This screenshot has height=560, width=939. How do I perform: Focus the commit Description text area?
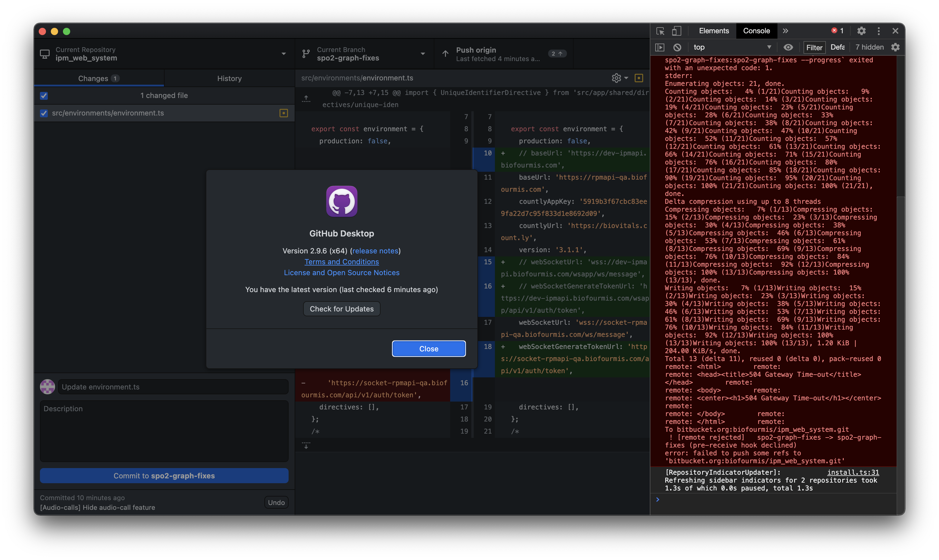pos(164,431)
